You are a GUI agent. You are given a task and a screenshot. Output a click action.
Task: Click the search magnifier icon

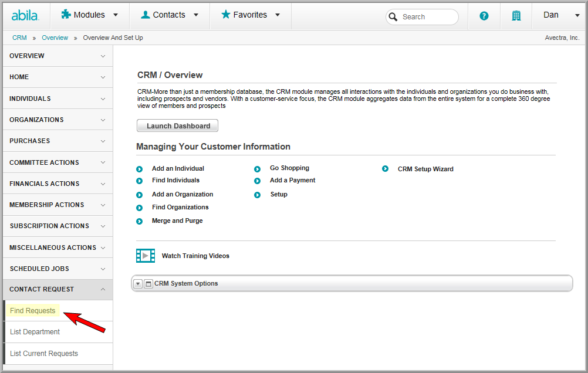[x=393, y=17]
